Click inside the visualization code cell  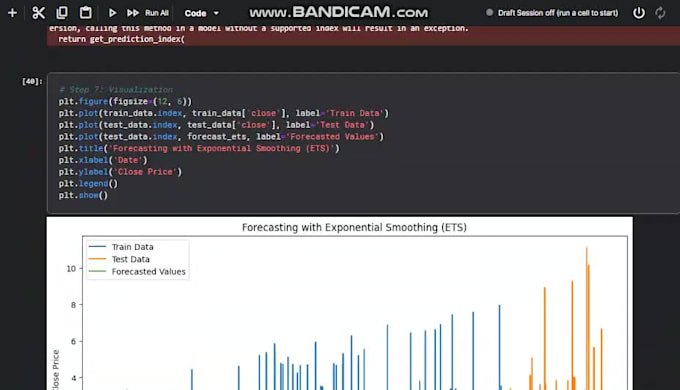point(363,143)
